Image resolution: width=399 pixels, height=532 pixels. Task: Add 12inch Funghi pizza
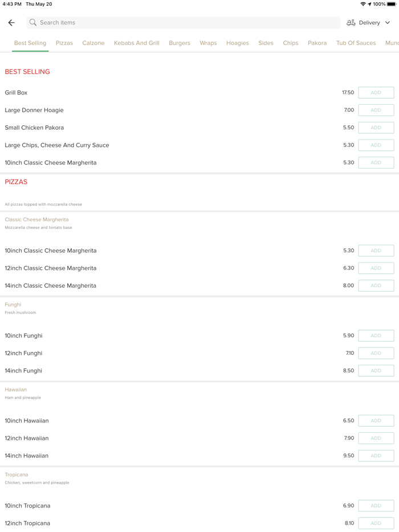(376, 353)
